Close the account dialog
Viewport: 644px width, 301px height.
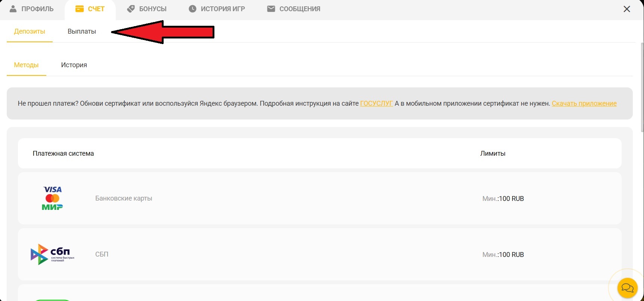point(627,9)
